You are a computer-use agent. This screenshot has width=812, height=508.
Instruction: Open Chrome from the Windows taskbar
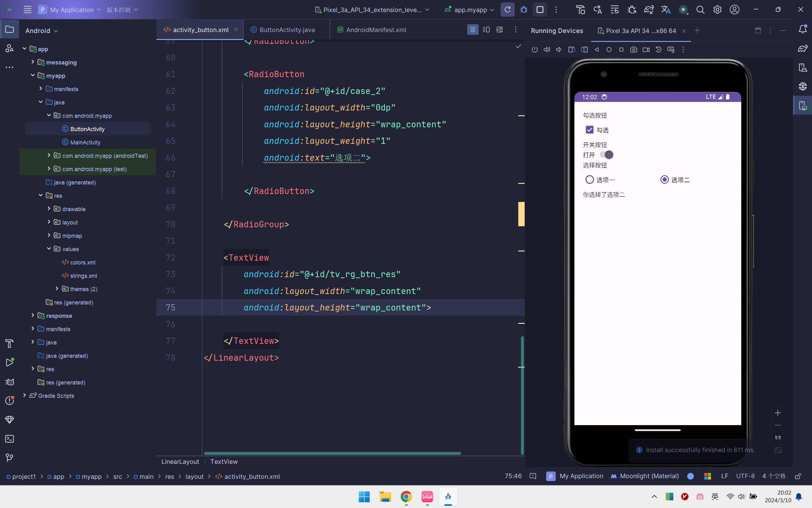[406, 497]
